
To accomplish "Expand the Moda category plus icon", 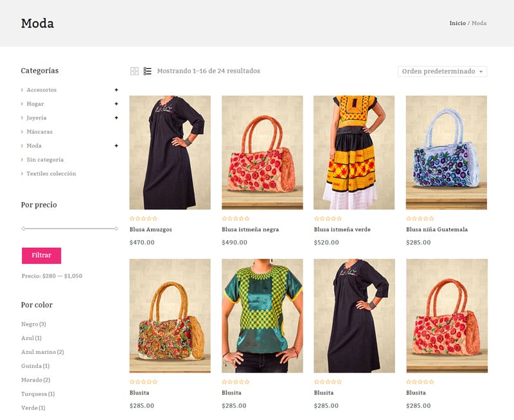I will (116, 146).
